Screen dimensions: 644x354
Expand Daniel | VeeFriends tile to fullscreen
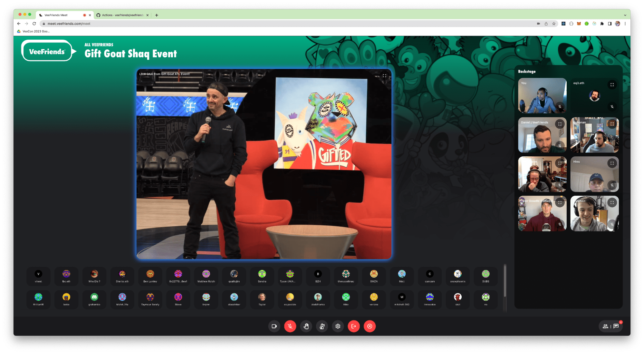tap(560, 124)
